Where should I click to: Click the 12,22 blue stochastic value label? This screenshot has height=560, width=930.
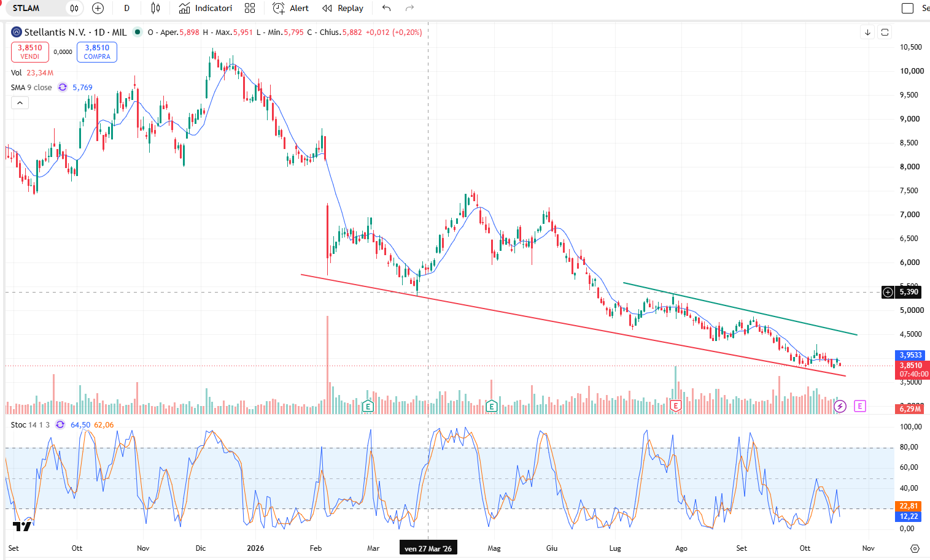point(909,516)
